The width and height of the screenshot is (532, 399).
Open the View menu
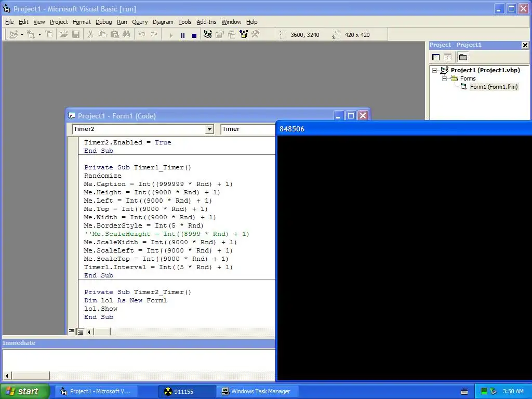(39, 22)
